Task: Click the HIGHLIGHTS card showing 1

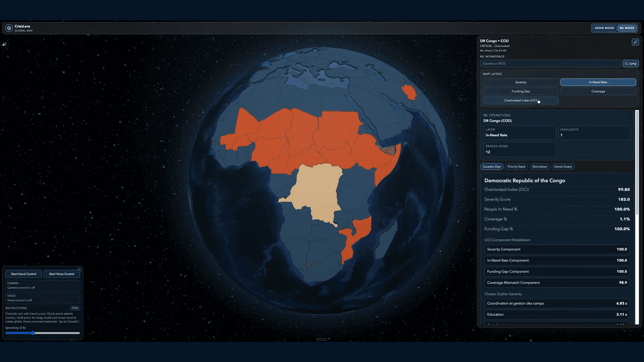Action: coord(594,133)
